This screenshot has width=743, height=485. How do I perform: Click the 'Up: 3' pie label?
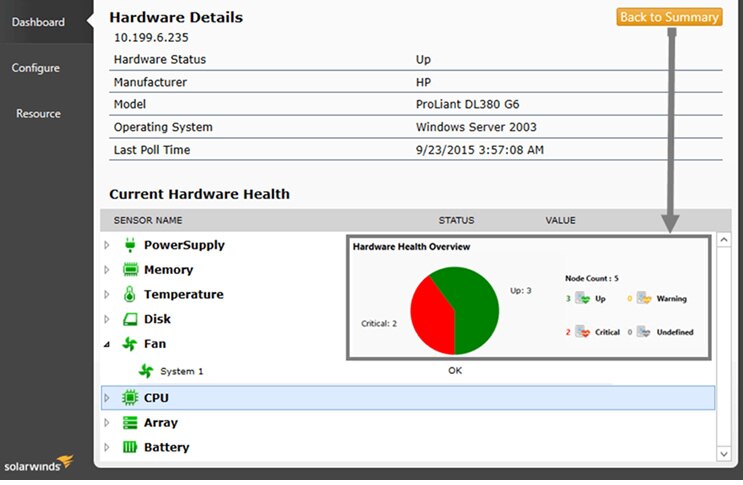click(521, 291)
